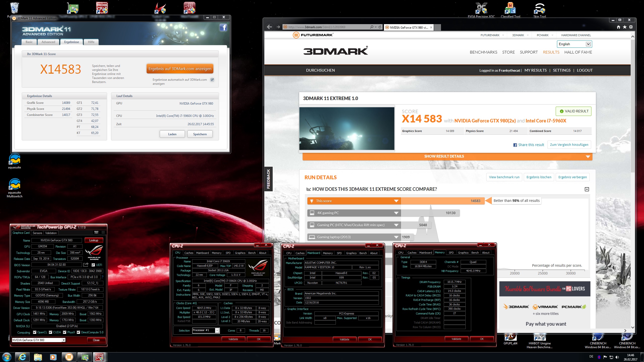This screenshot has width=644, height=362.
Task: Click the browser address bar URL
Action: click(317, 27)
